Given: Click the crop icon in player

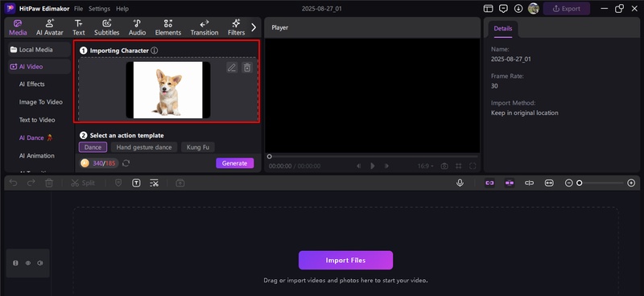Looking at the screenshot, I should tap(458, 166).
